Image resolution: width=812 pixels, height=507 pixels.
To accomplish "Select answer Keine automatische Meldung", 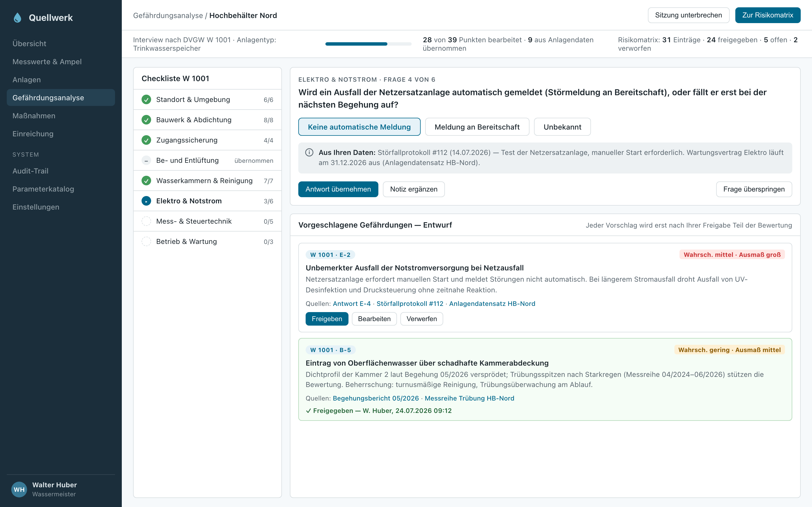I will [359, 127].
